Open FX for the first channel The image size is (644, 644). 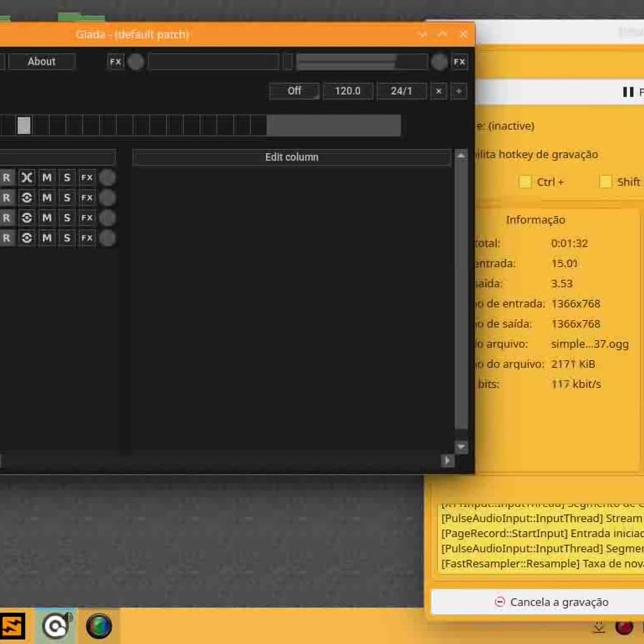click(x=87, y=178)
